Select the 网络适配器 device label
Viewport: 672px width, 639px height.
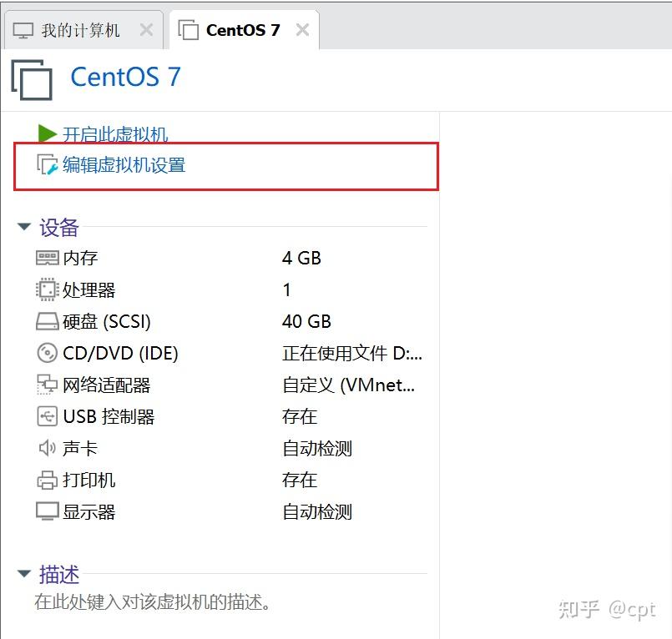[x=107, y=385]
